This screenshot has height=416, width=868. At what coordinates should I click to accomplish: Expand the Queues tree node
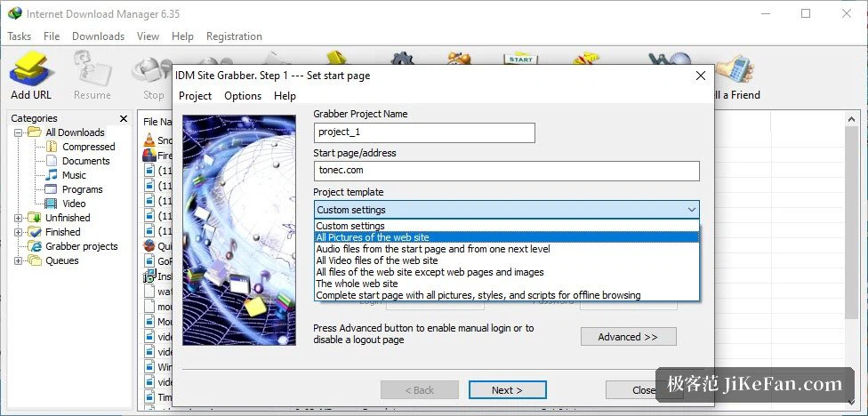coord(19,261)
